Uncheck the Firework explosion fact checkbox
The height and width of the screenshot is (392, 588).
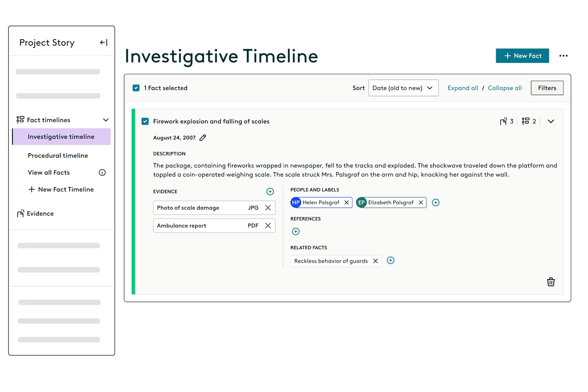(x=145, y=121)
